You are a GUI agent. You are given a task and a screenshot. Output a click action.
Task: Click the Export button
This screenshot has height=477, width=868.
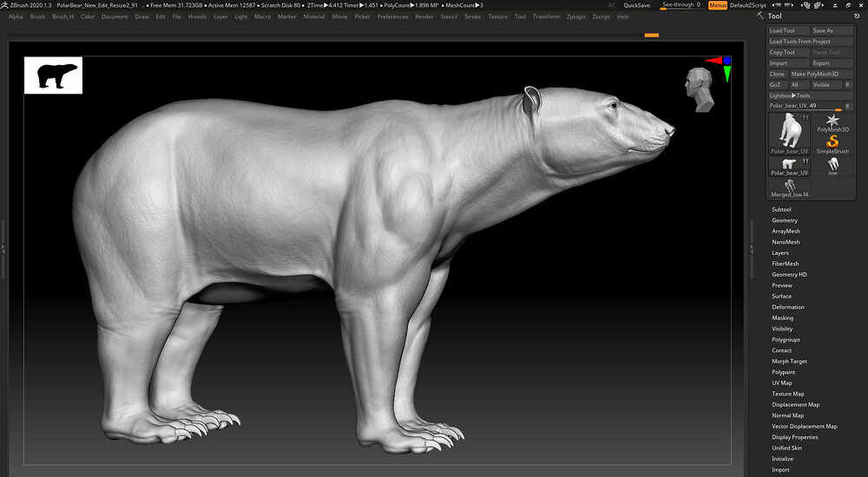[832, 63]
